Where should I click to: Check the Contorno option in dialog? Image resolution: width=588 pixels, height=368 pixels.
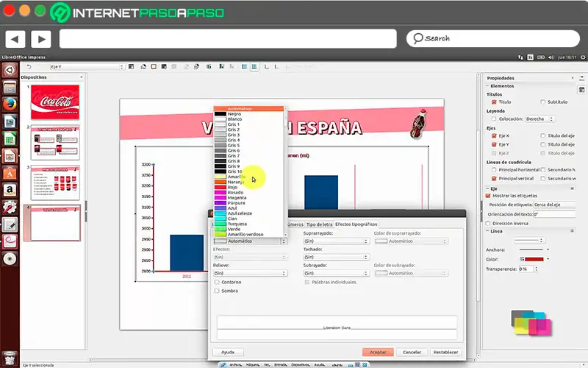[x=217, y=282]
